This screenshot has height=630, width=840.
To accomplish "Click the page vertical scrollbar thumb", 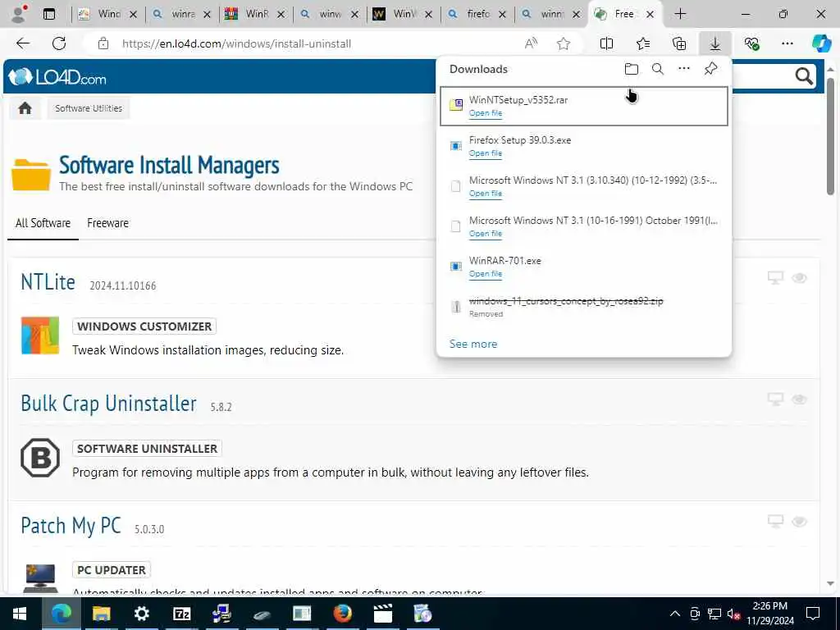I will (x=830, y=137).
